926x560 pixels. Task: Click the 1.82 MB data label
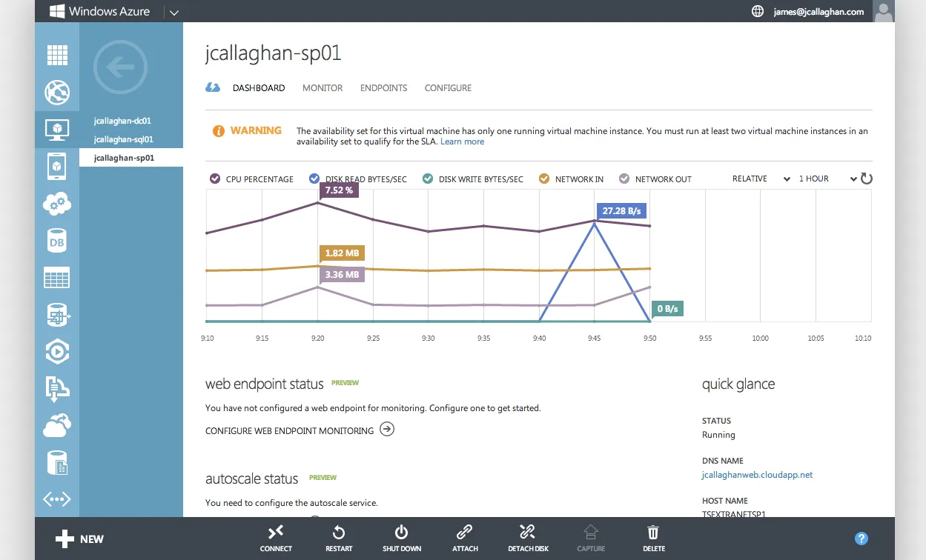point(342,253)
